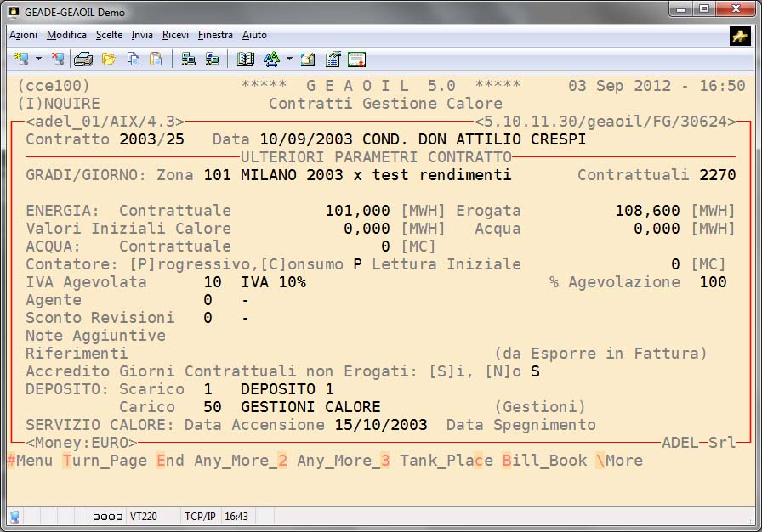Click Turn_Page in the bottom command line
Screen dimensions: 762x532
(104, 461)
